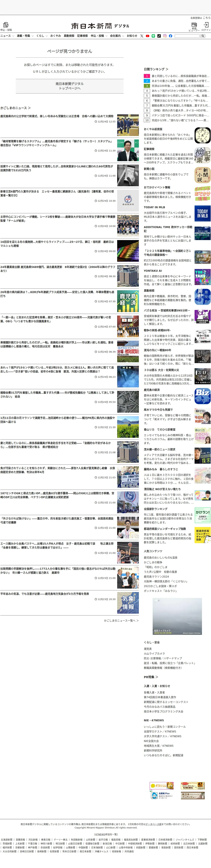Open the 異動検索 menu item
The width and height of the screenshot is (211, 868).
click(69, 36)
